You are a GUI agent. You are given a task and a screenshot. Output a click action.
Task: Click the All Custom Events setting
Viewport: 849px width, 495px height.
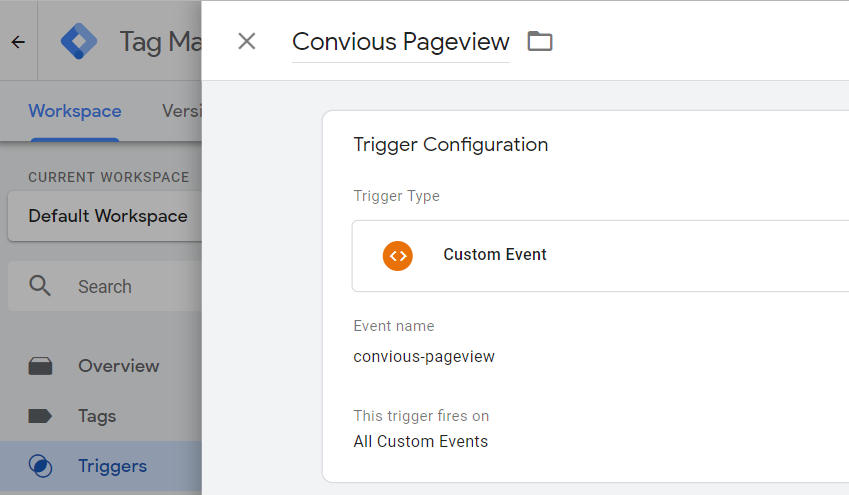tap(421, 441)
